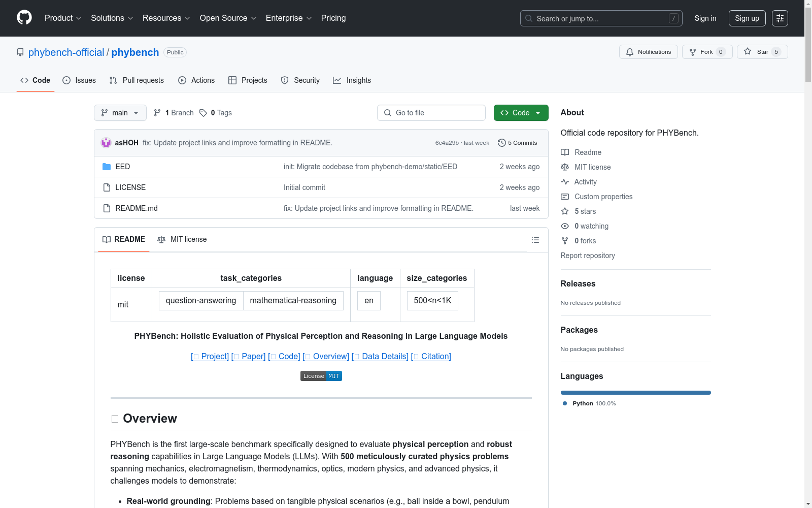Click the question-answering task category cell

pos(201,300)
